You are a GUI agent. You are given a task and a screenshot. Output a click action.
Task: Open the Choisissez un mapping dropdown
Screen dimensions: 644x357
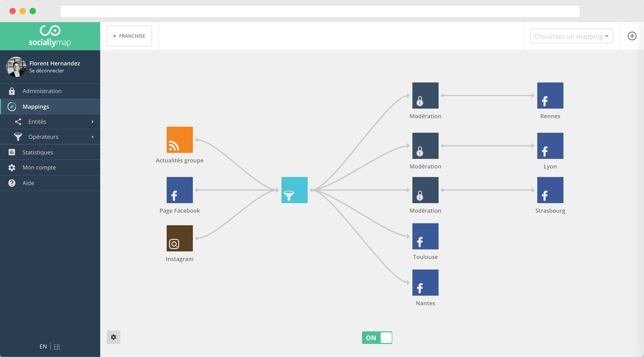571,36
